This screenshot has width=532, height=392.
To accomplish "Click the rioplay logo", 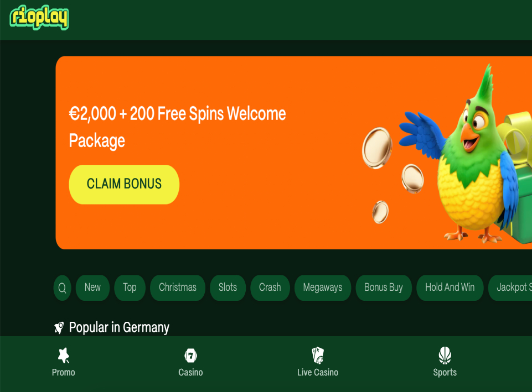I will [39, 18].
